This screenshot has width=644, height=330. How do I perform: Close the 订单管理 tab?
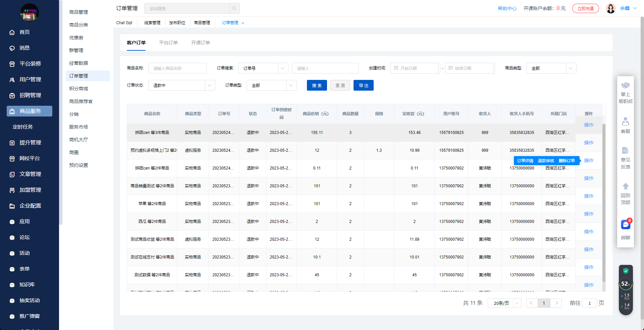pos(243,23)
